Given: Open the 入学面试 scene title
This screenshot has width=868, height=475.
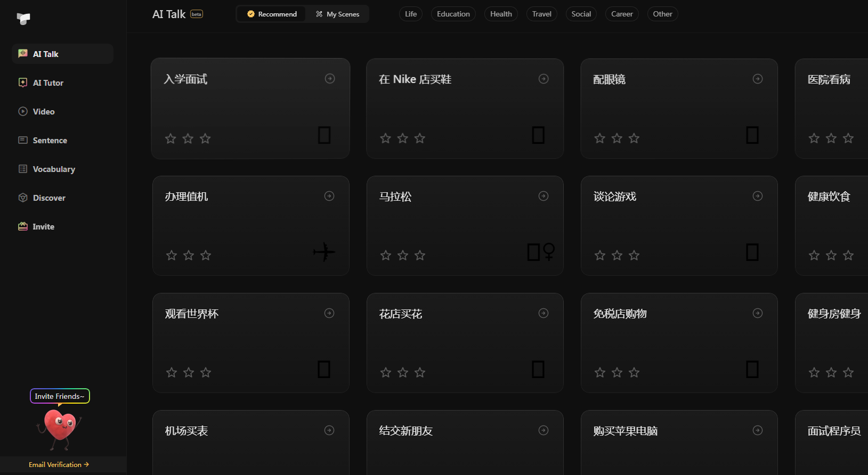Looking at the screenshot, I should tap(185, 79).
